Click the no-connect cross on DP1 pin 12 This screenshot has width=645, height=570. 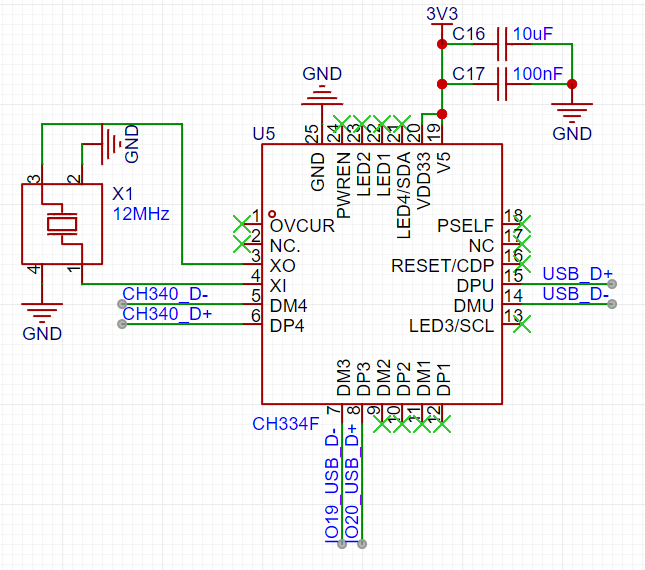coord(442,424)
